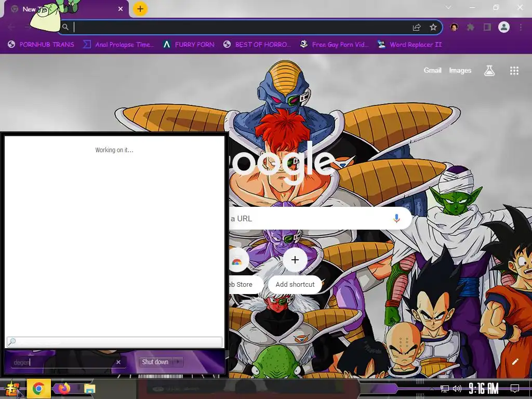Open Chrome from the taskbar
This screenshot has width=532, height=399.
[38, 389]
